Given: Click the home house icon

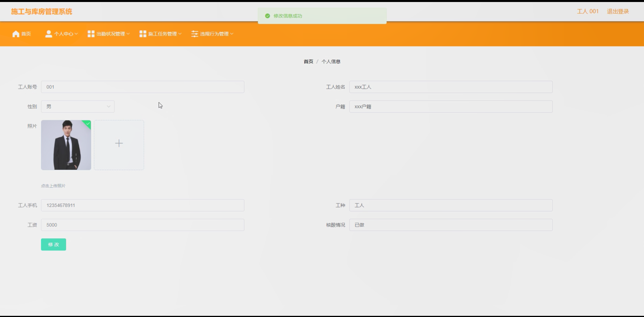Looking at the screenshot, I should [16, 34].
